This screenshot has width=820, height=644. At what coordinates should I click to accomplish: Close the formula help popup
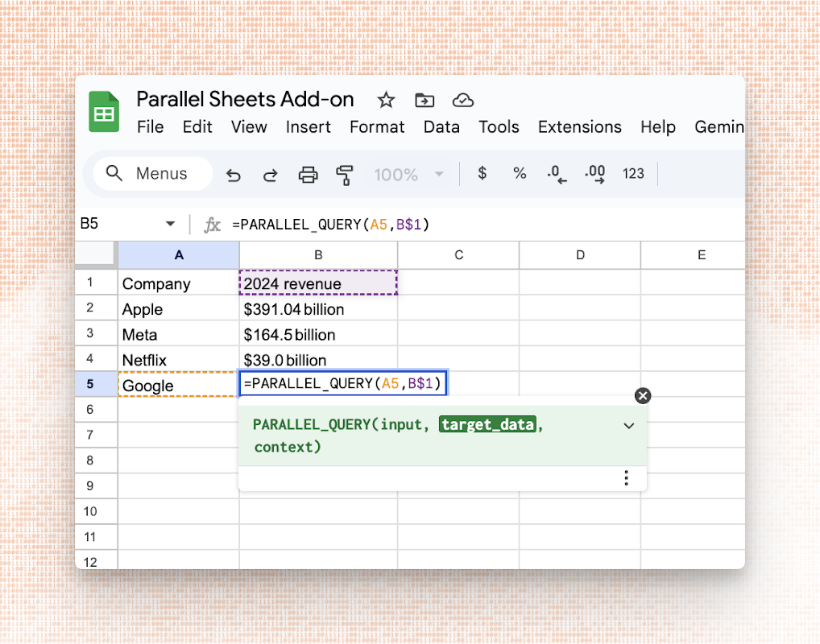643,396
